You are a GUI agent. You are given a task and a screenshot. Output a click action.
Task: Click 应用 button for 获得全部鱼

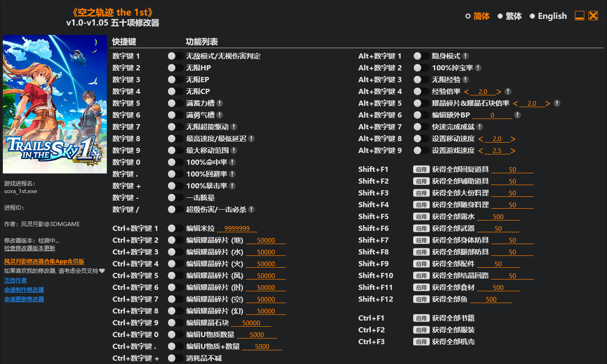pyautogui.click(x=421, y=299)
